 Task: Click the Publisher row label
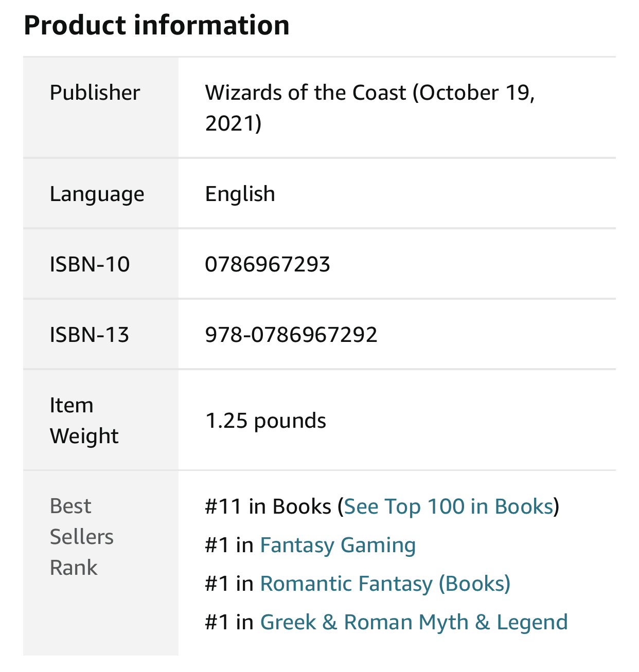pyautogui.click(x=95, y=93)
